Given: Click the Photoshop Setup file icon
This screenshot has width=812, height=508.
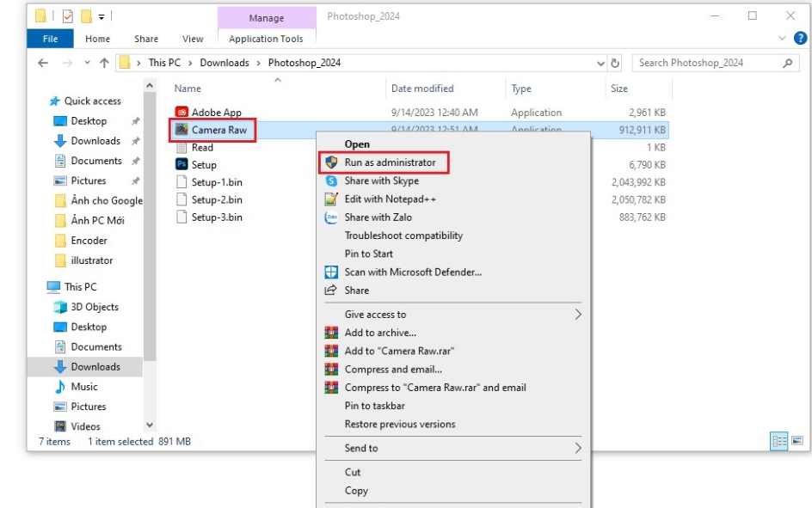Looking at the screenshot, I should (x=181, y=165).
